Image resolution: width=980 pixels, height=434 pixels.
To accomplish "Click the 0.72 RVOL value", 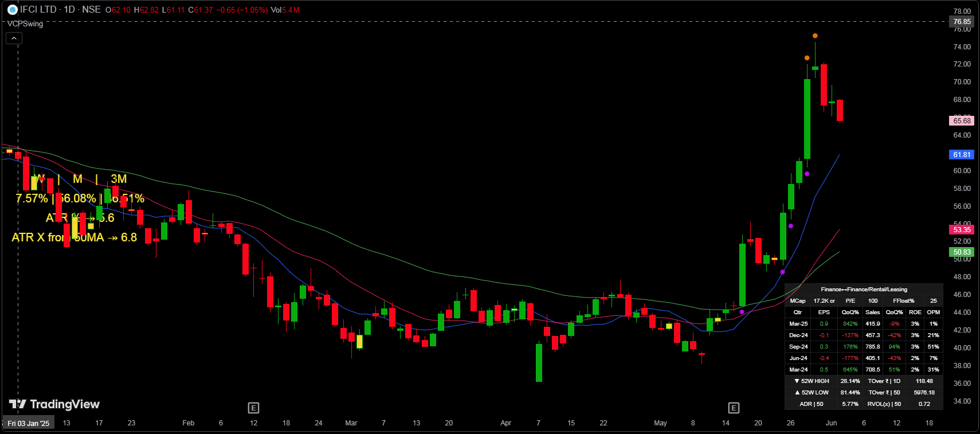I will click(924, 404).
